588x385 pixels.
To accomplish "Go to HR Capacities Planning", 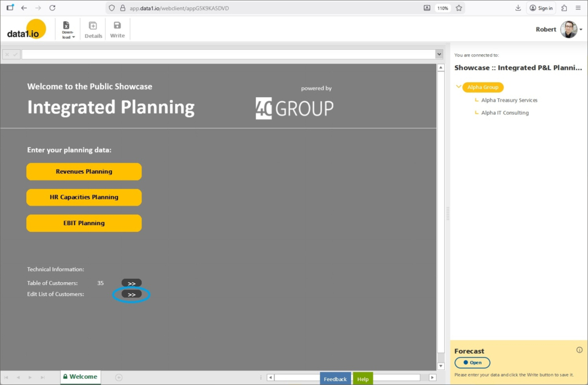I will click(x=84, y=197).
